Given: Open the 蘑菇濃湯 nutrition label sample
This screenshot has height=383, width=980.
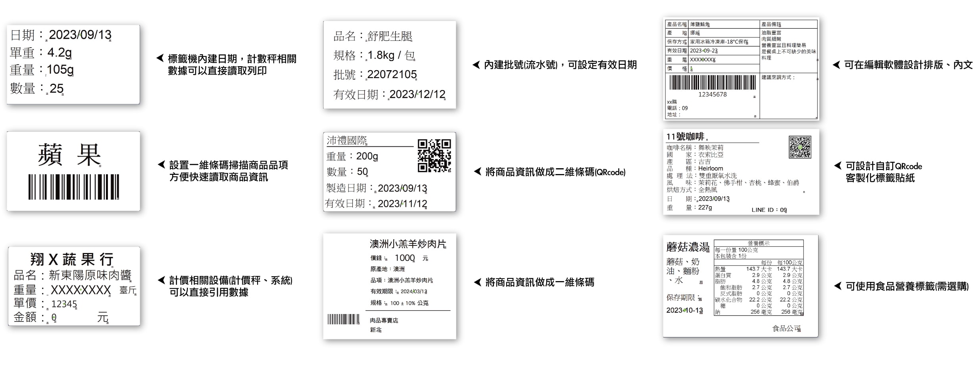Looking at the screenshot, I should tap(741, 286).
